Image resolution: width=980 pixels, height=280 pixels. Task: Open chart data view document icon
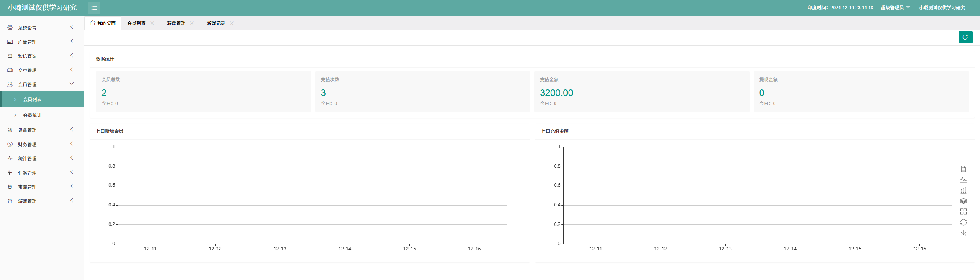[x=964, y=169]
